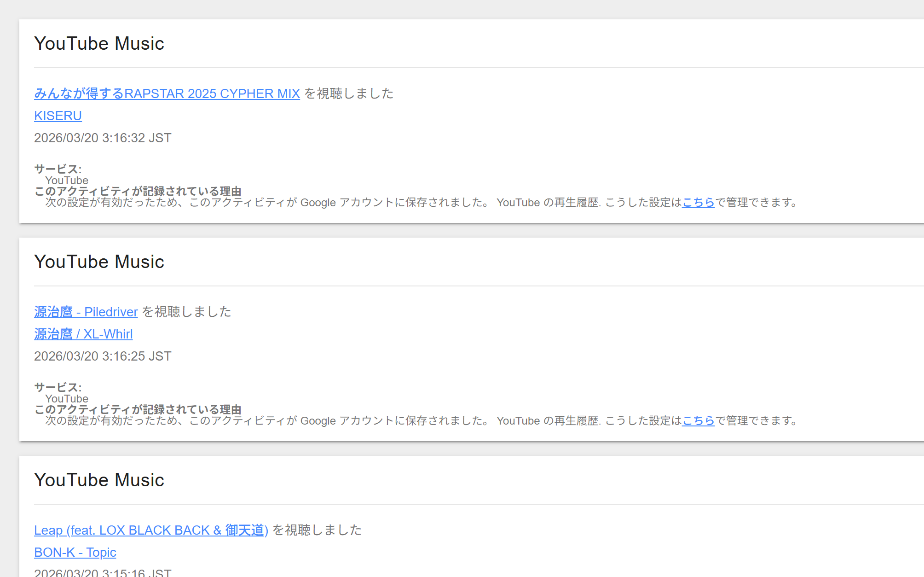The image size is (924, 577).
Task: Click the timestamp 2026/03/20 3:16:32 JST
Action: pyautogui.click(x=102, y=138)
